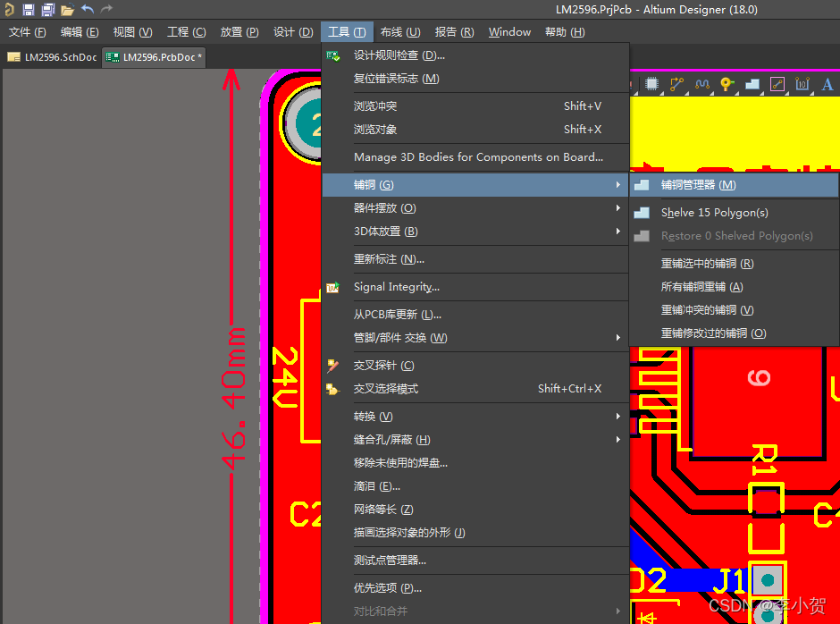Image resolution: width=840 pixels, height=624 pixels.
Task: Click the 设计规则检查 menu icon
Action: coord(332,55)
